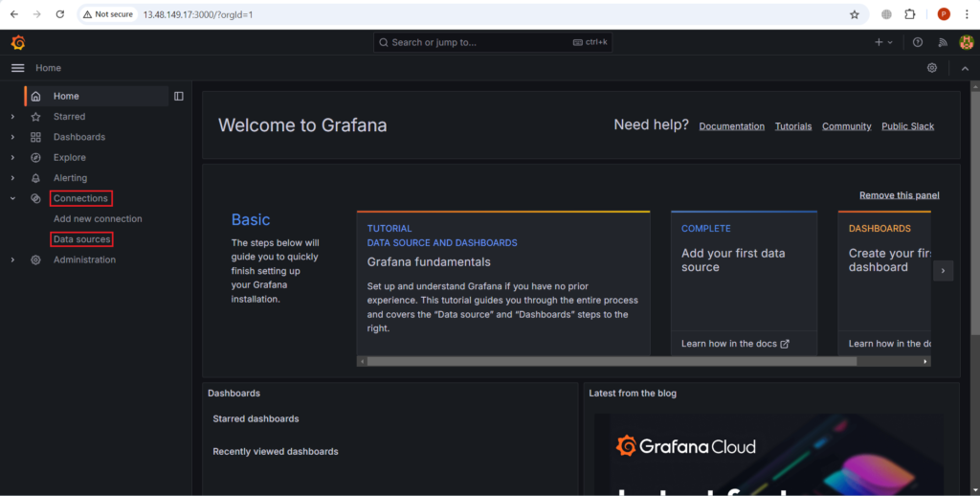Click the Grafana logo icon
This screenshot has height=496, width=980.
18,42
